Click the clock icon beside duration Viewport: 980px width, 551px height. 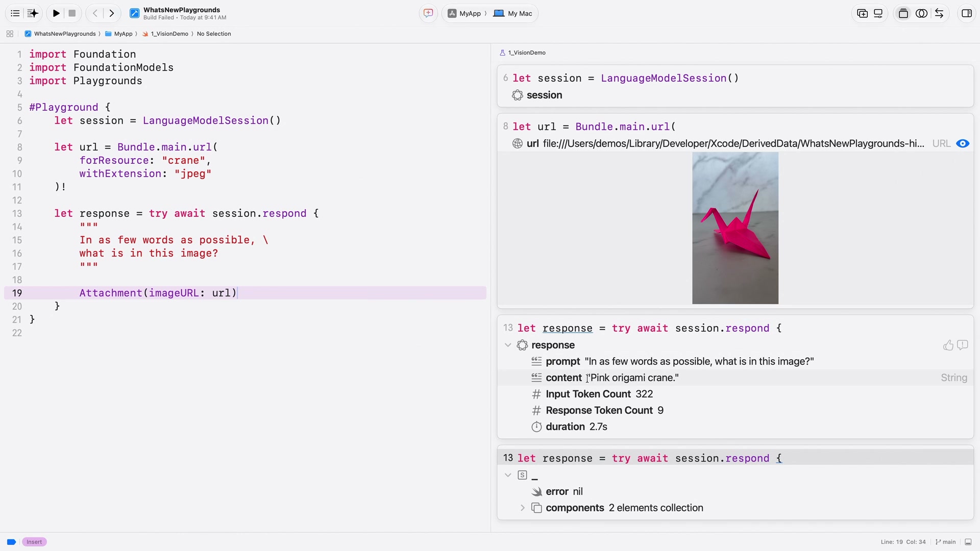click(x=536, y=427)
